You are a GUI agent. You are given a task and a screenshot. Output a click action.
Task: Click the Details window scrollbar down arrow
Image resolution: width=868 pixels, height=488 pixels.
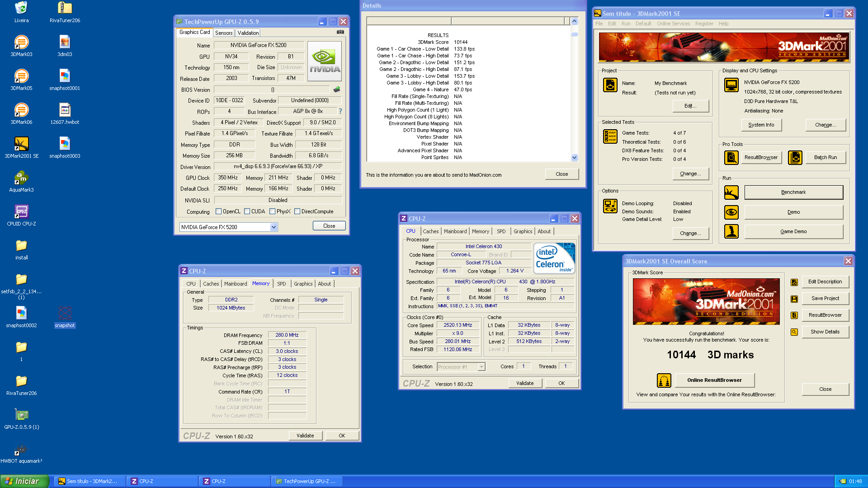coord(574,158)
